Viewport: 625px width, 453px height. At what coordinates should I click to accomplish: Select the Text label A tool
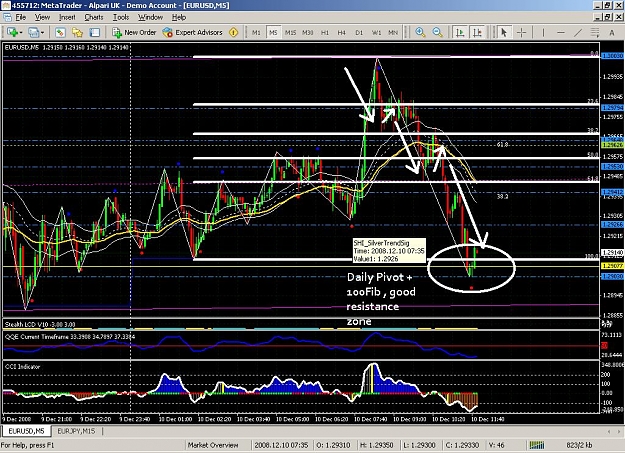(612, 33)
